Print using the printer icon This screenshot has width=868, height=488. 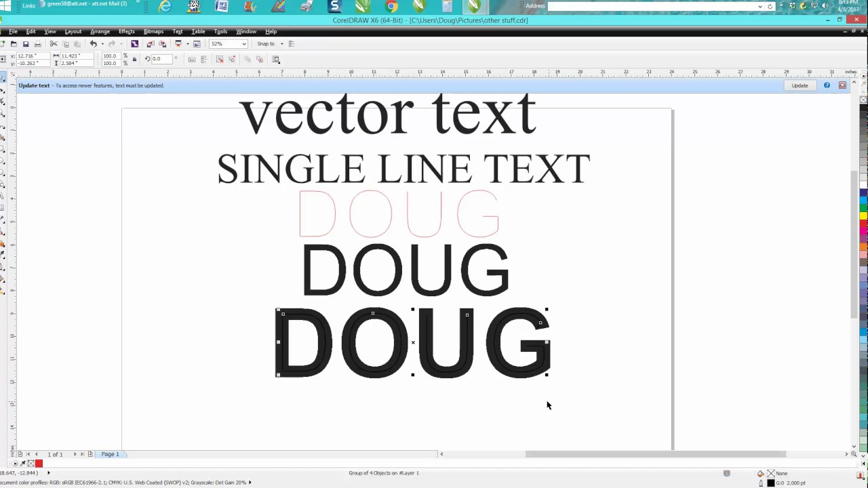pos(38,44)
